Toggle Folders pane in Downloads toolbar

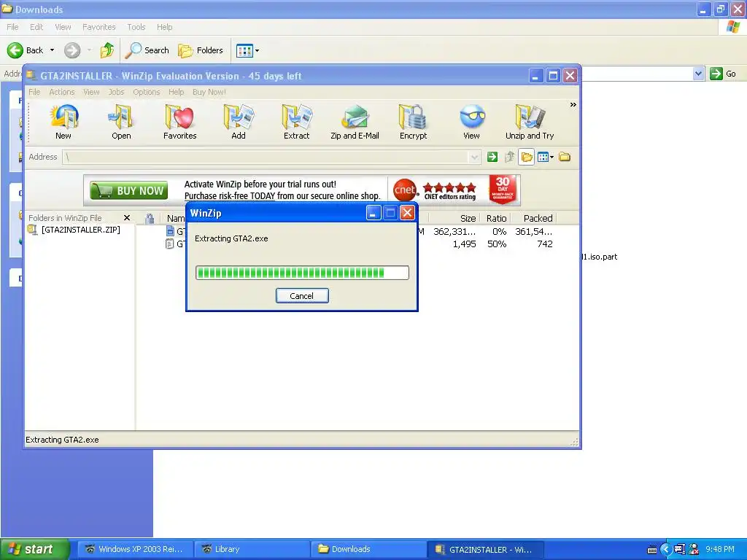pyautogui.click(x=201, y=50)
